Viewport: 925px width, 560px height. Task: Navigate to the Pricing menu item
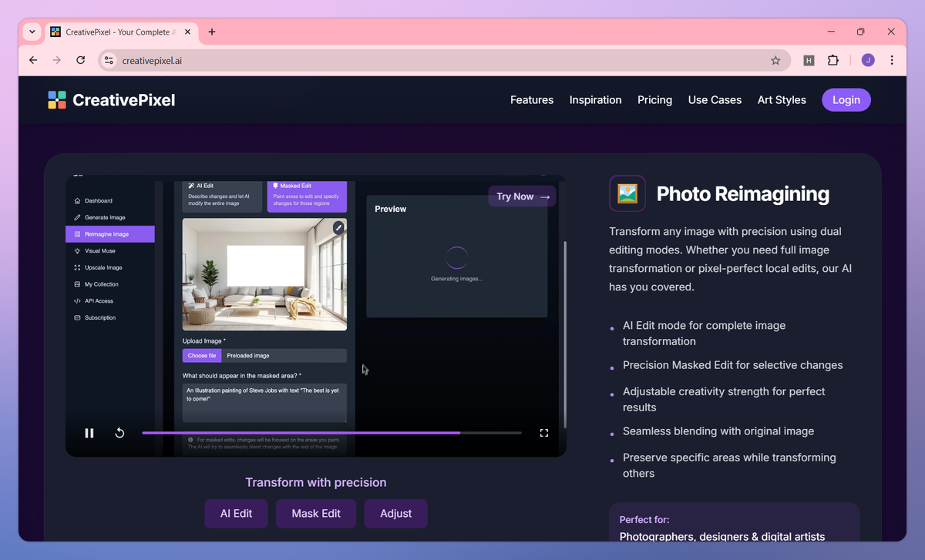[654, 99]
